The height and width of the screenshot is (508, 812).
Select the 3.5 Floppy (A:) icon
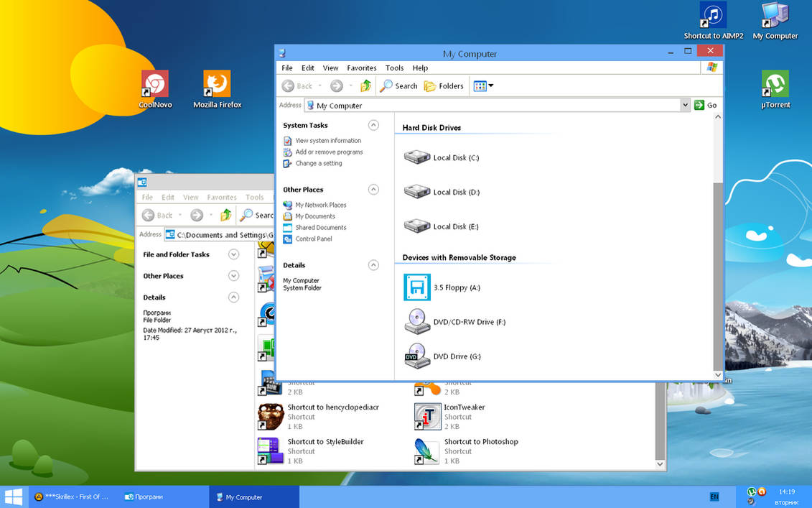[x=417, y=287]
